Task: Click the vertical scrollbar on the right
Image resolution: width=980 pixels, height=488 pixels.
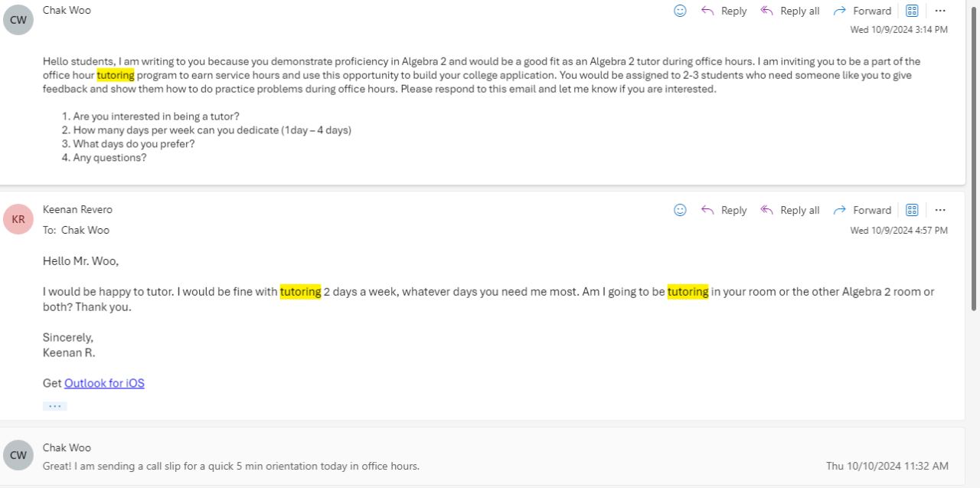Action: [x=974, y=153]
